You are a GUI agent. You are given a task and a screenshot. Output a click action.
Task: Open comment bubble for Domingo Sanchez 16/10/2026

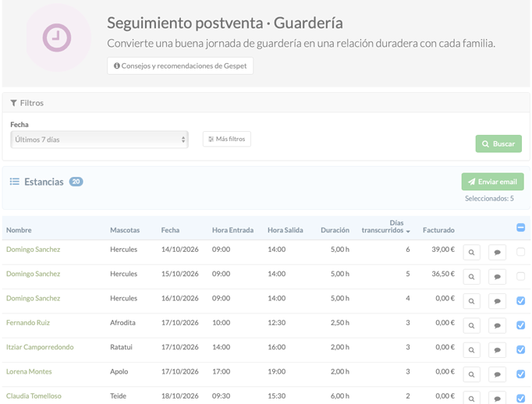point(497,301)
